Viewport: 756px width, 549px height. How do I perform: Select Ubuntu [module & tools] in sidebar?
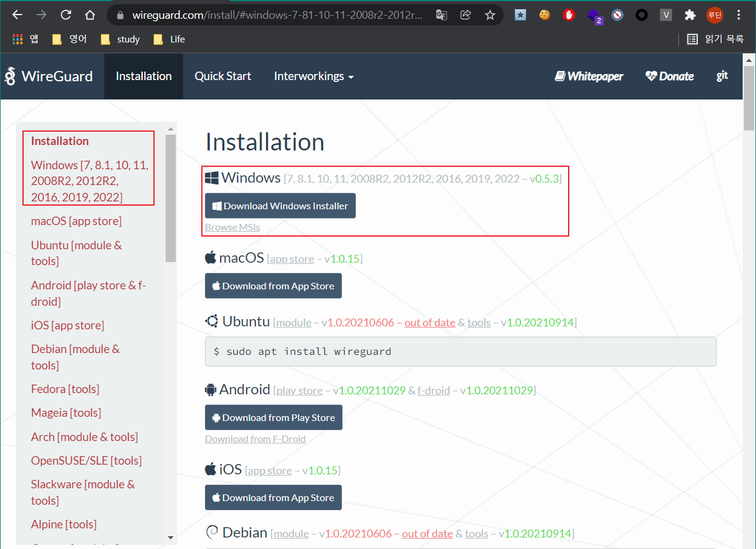[x=76, y=253]
